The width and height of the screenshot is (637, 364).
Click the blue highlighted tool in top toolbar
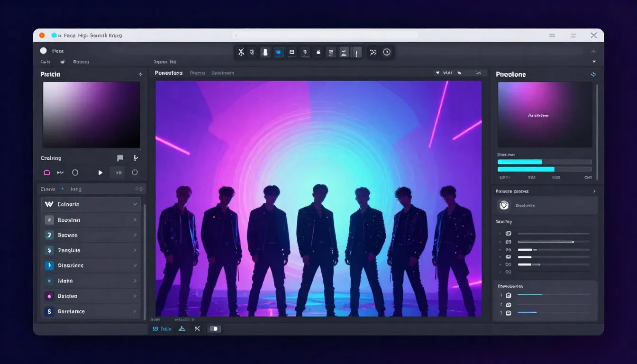(279, 52)
